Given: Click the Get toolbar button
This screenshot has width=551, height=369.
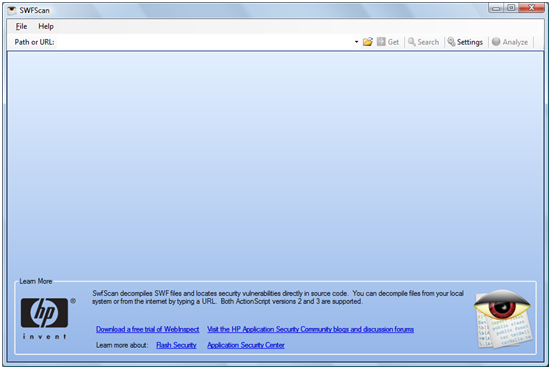Looking at the screenshot, I should click(388, 42).
